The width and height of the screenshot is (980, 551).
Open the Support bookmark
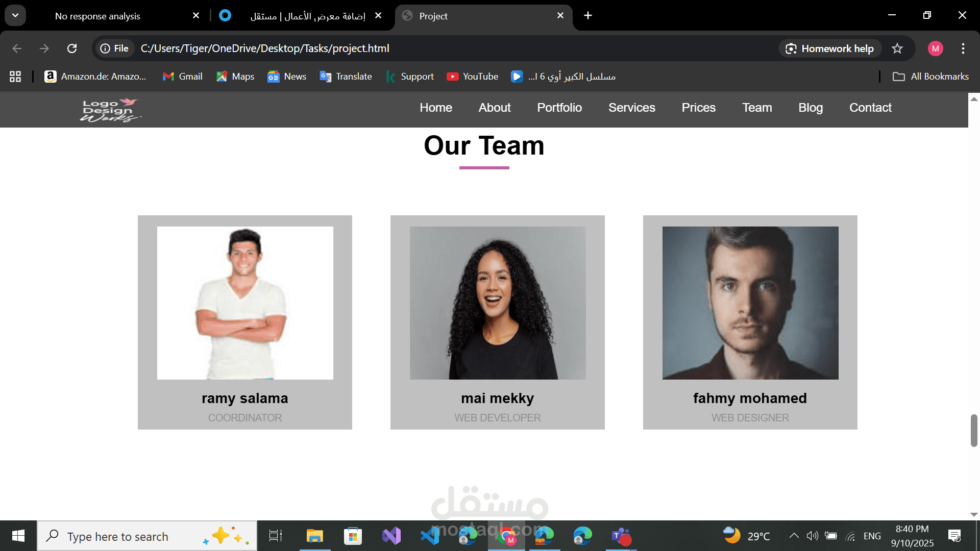tap(410, 77)
